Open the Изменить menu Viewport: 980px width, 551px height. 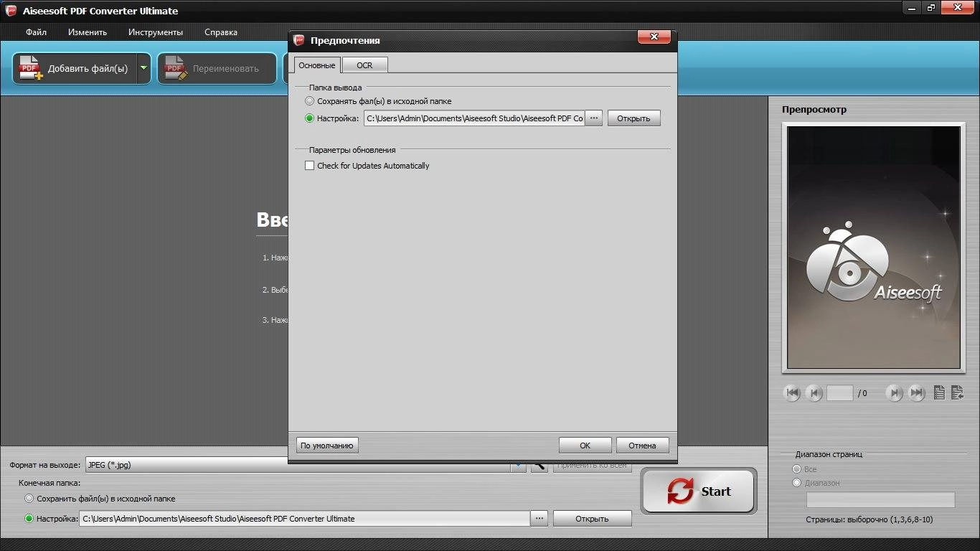[x=88, y=32]
